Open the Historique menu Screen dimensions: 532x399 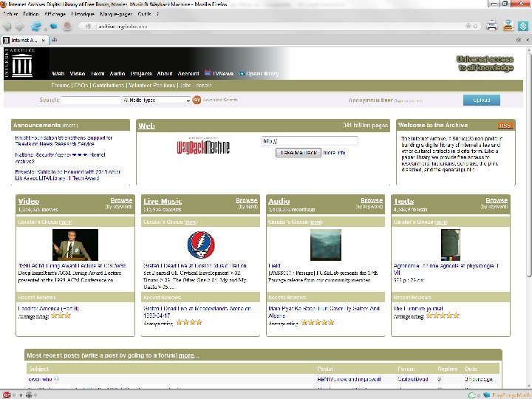point(83,14)
